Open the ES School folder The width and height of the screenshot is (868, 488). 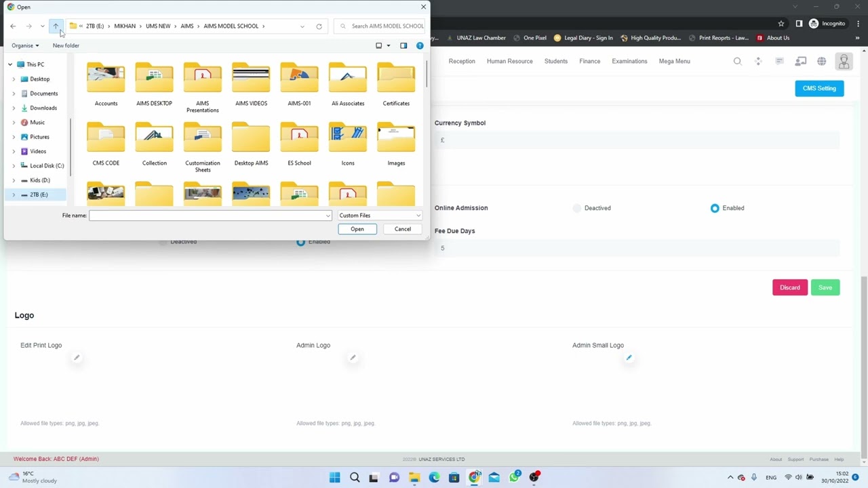click(299, 144)
